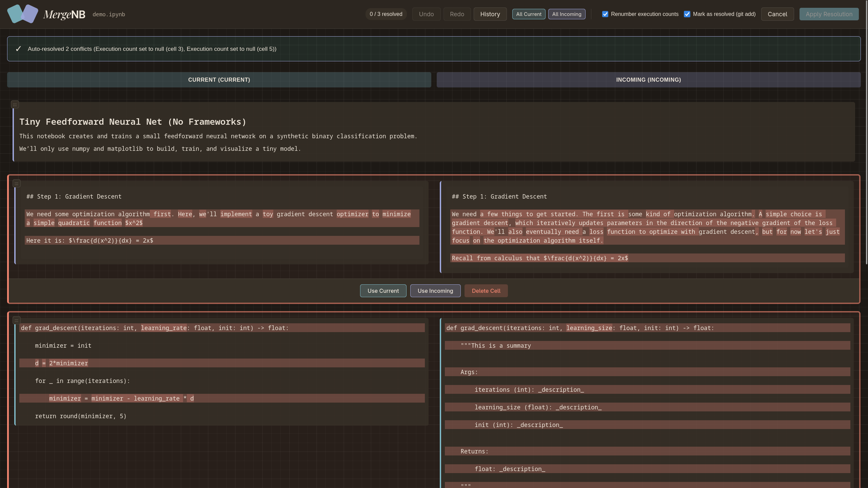Cancel the merge resolution
The height and width of the screenshot is (488, 868).
[x=777, y=14]
